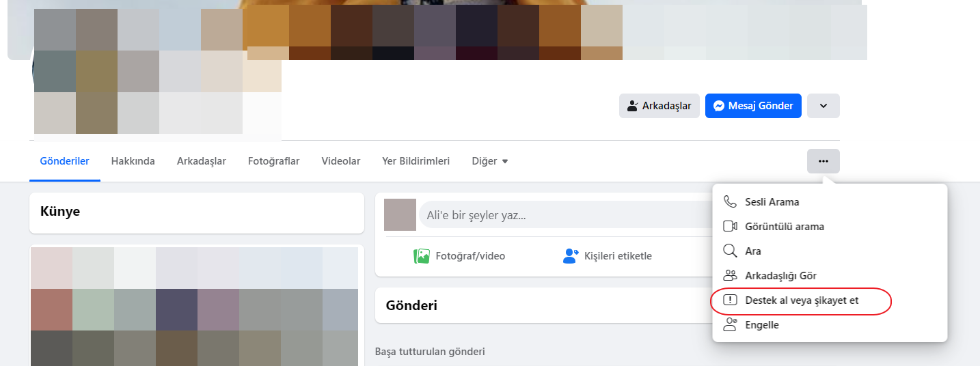The image size is (980, 366).
Task: Expand the chevron dropdown next to Mesaj Gönder
Action: coord(824,106)
